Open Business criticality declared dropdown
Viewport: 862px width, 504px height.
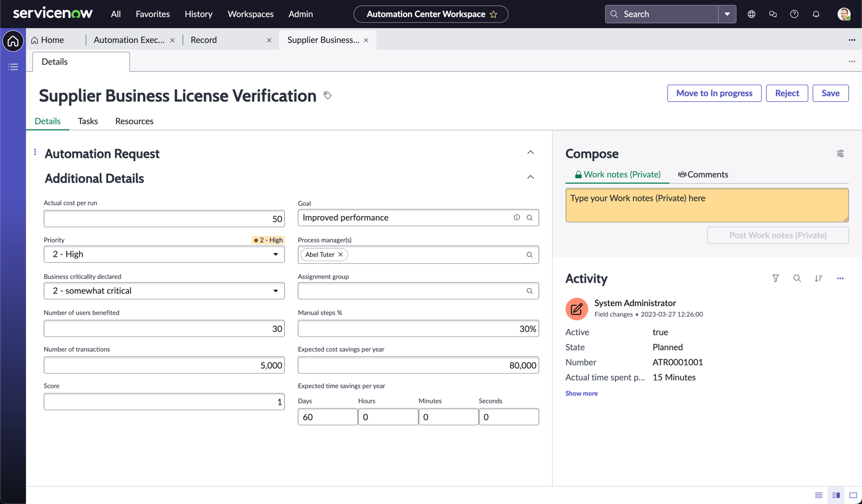(x=164, y=291)
